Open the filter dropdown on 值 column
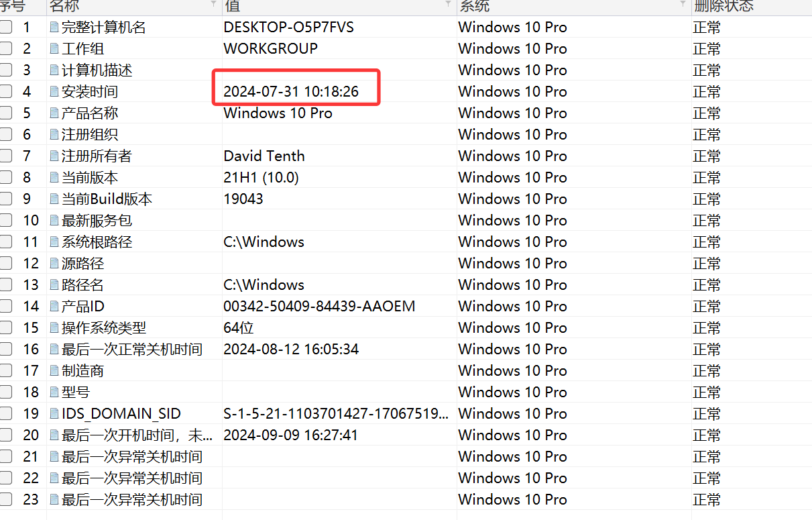 point(449,3)
